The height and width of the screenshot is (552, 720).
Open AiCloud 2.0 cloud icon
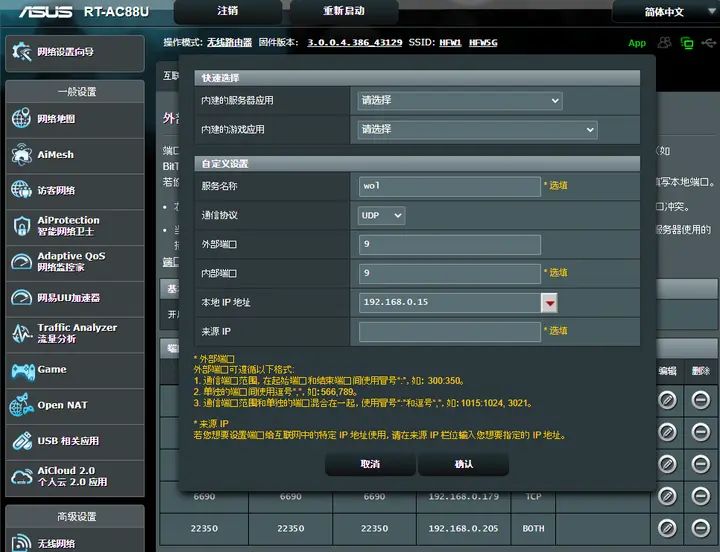21,477
